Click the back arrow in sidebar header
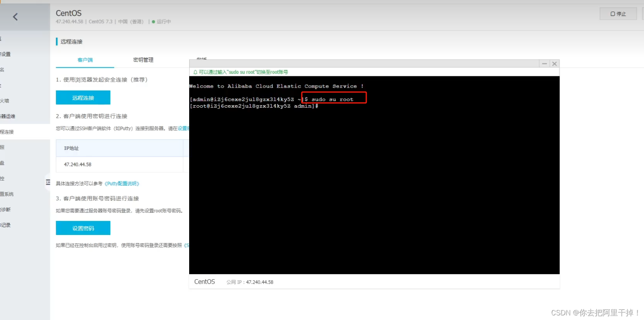The width and height of the screenshot is (644, 320). point(15,17)
